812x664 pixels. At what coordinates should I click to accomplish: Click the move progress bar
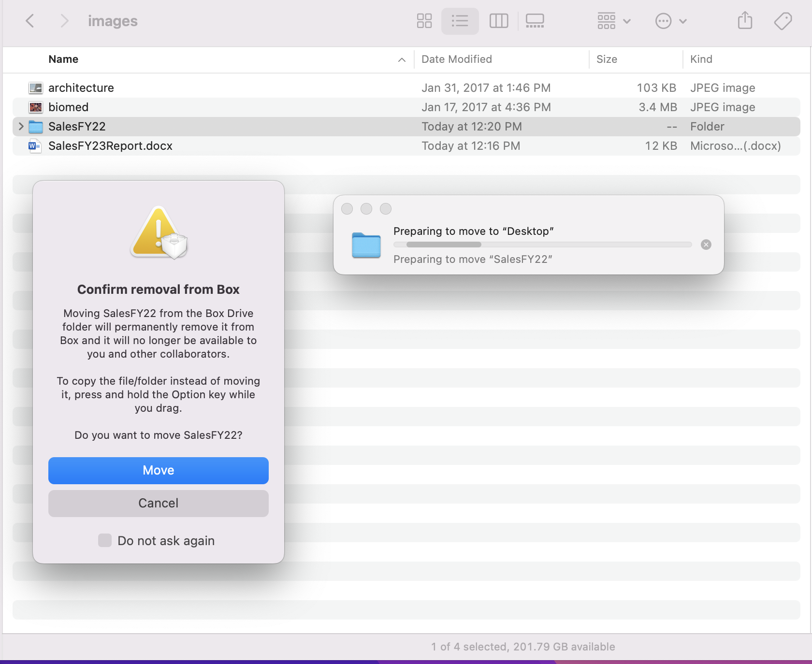542,245
